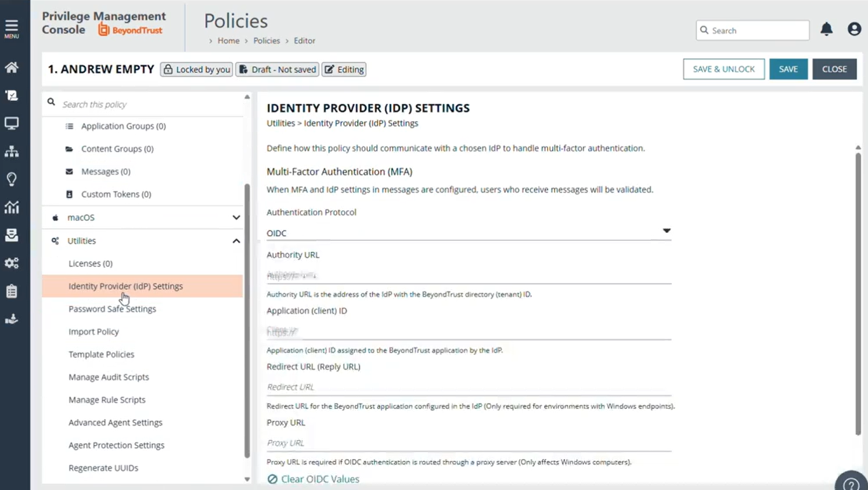
Task: Open the clipboard reports icon in sidebar
Action: coord(12,291)
